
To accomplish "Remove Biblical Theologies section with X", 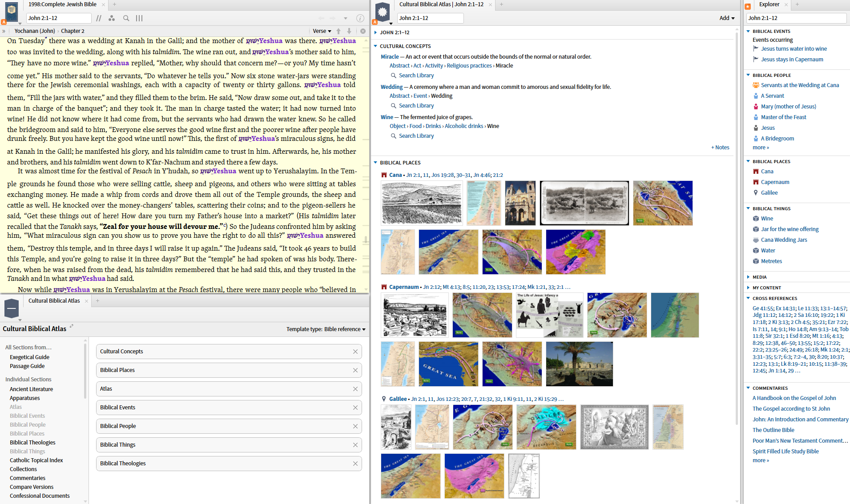I will (355, 464).
